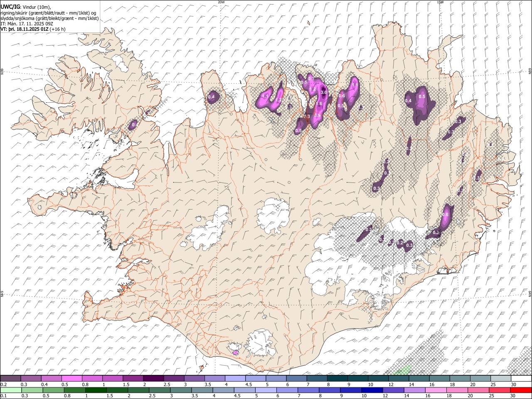Pick the royal blue 9 swatch in rain scale

(x=350, y=390)
